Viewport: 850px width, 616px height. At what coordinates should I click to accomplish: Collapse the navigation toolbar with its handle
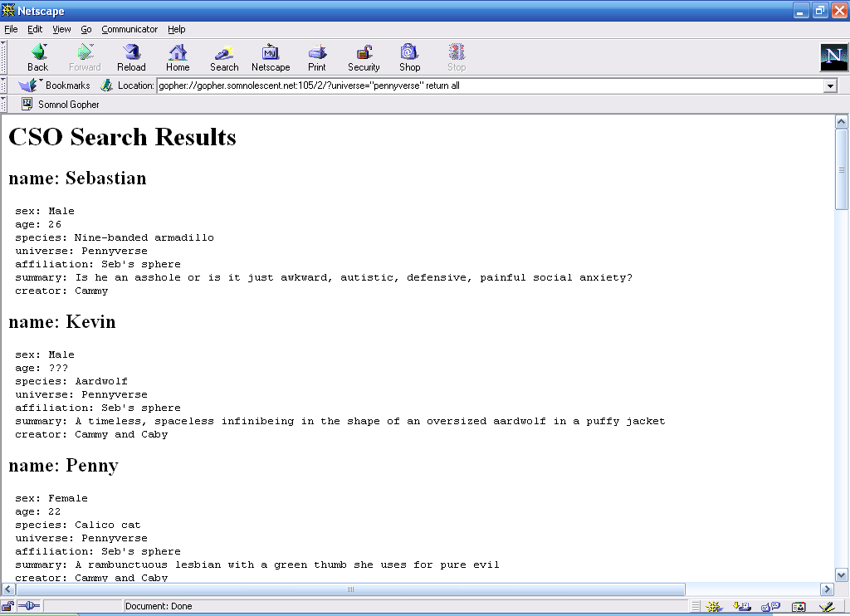[3, 57]
